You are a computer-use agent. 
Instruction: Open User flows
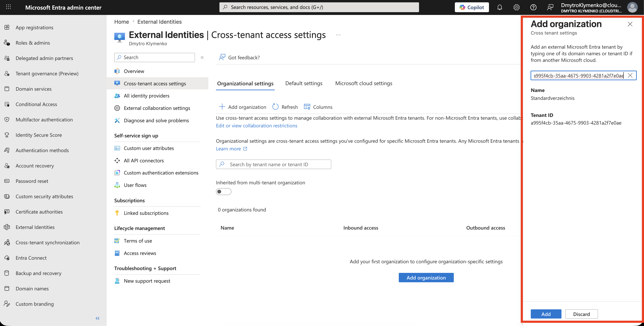click(135, 185)
